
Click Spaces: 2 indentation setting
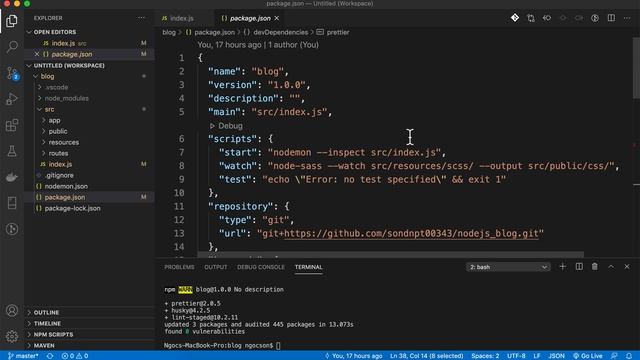[x=485, y=356]
